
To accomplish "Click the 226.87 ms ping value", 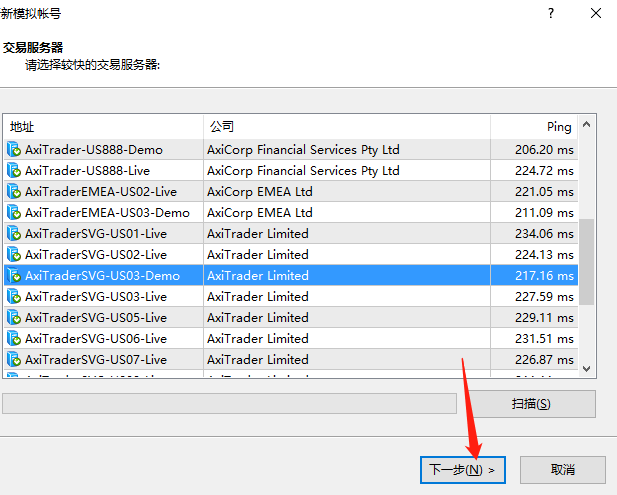I will (x=544, y=359).
